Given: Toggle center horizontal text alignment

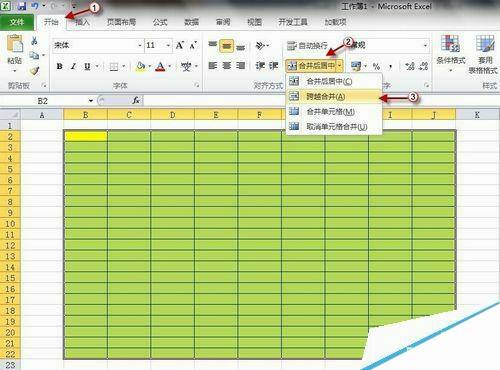Looking at the screenshot, I should point(227,66).
